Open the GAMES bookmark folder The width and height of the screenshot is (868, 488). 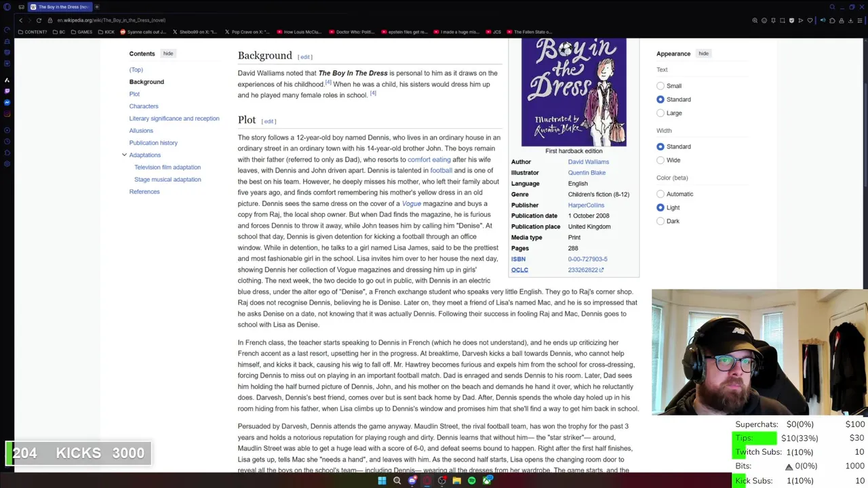coord(81,32)
